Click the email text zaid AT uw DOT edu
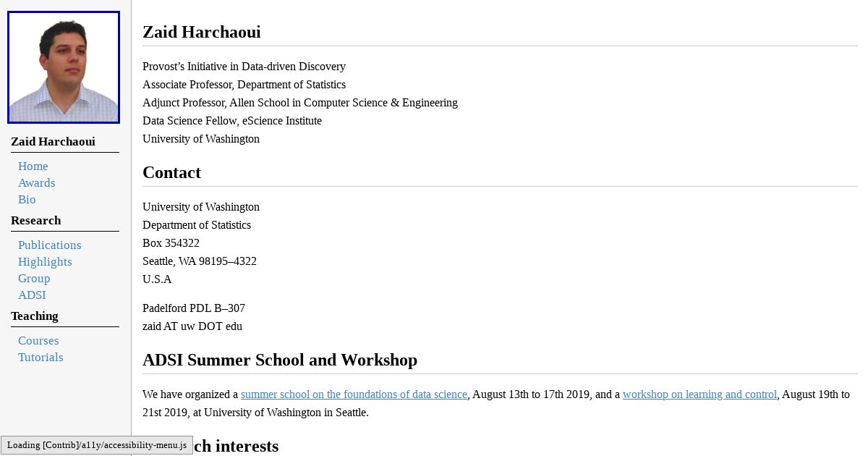The height and width of the screenshot is (456, 868). 192,326
